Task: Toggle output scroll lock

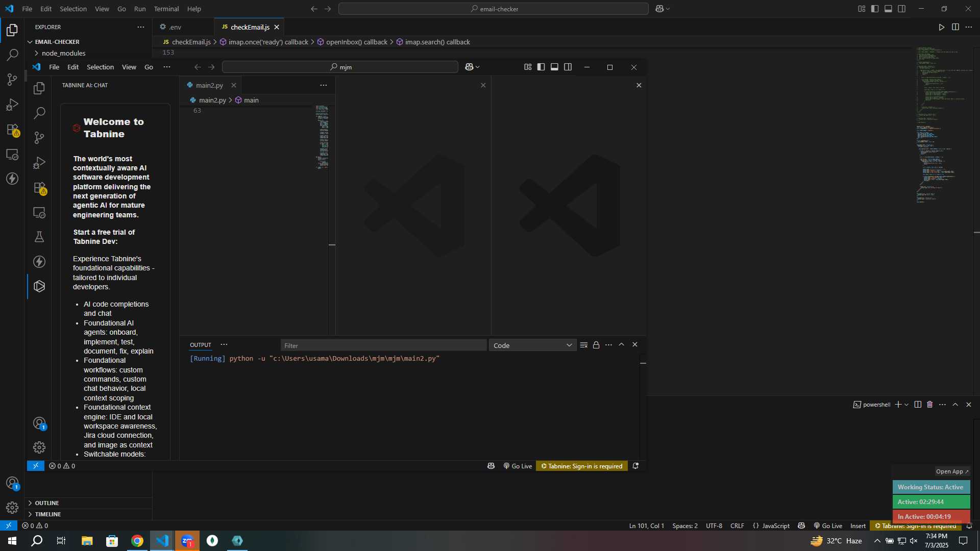Action: coord(596,345)
